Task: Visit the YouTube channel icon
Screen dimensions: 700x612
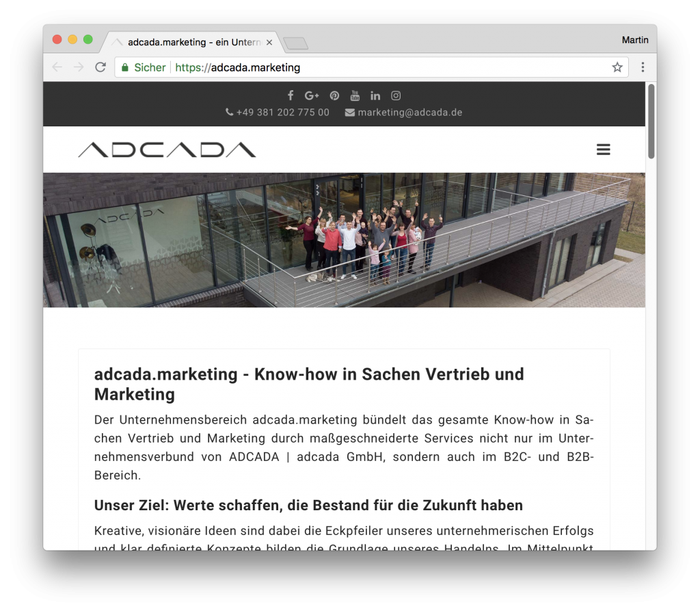Action: [x=355, y=96]
